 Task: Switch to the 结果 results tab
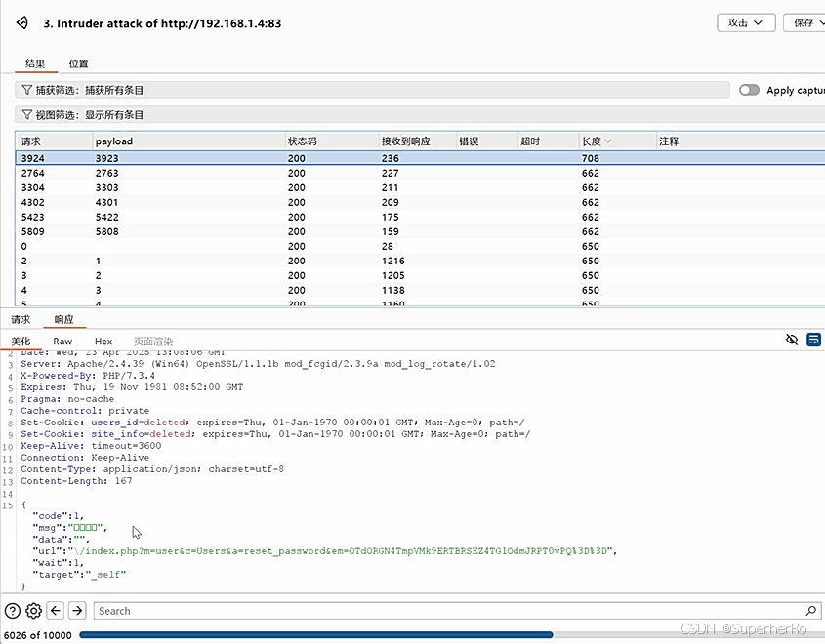point(35,63)
